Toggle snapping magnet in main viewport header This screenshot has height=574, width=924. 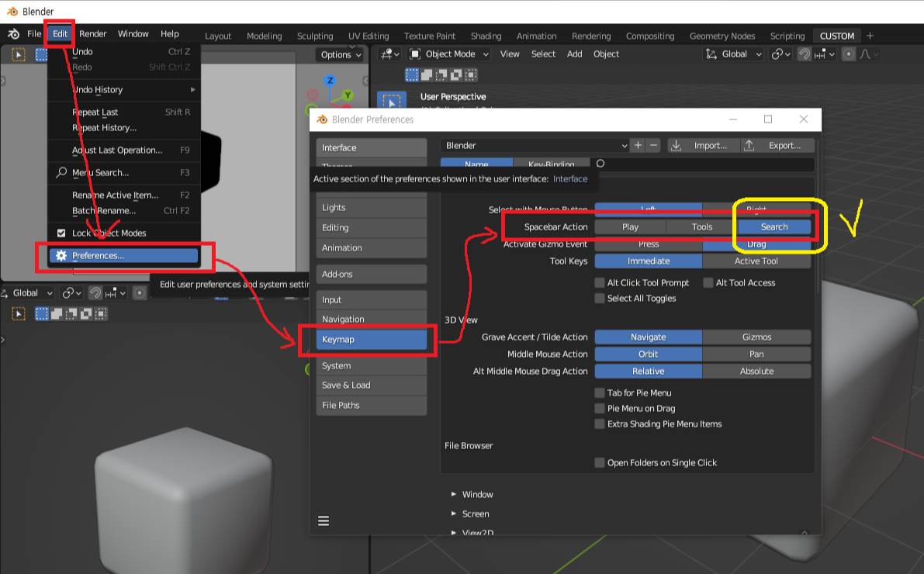point(805,54)
